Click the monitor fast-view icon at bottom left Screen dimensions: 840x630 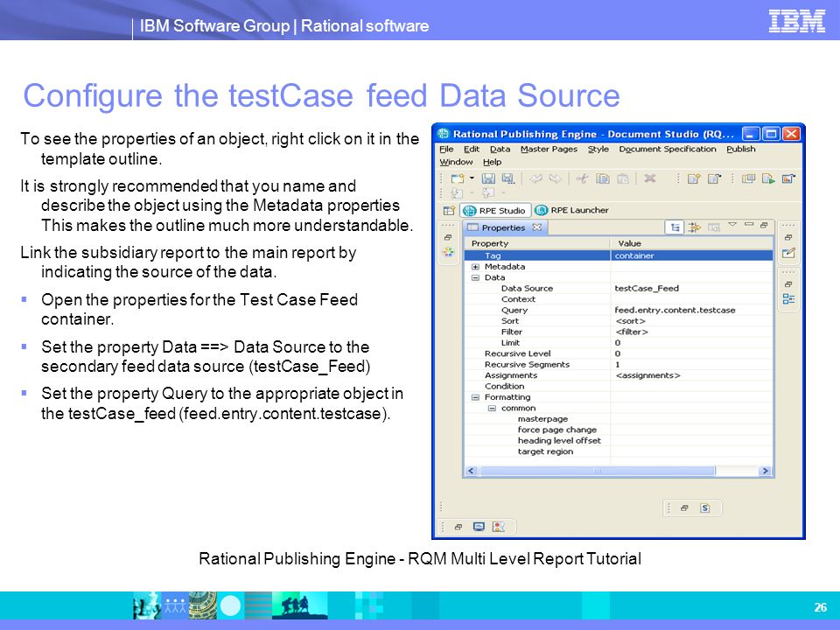[x=479, y=527]
